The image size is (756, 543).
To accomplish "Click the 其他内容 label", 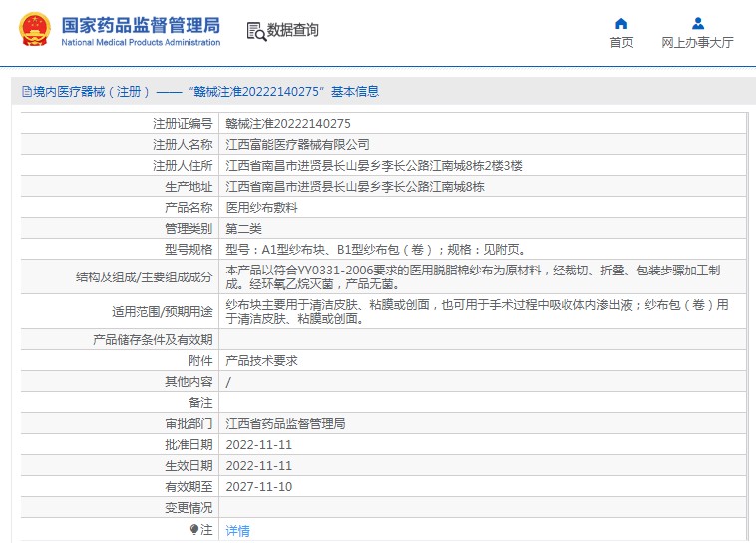I will pyautogui.click(x=189, y=382).
